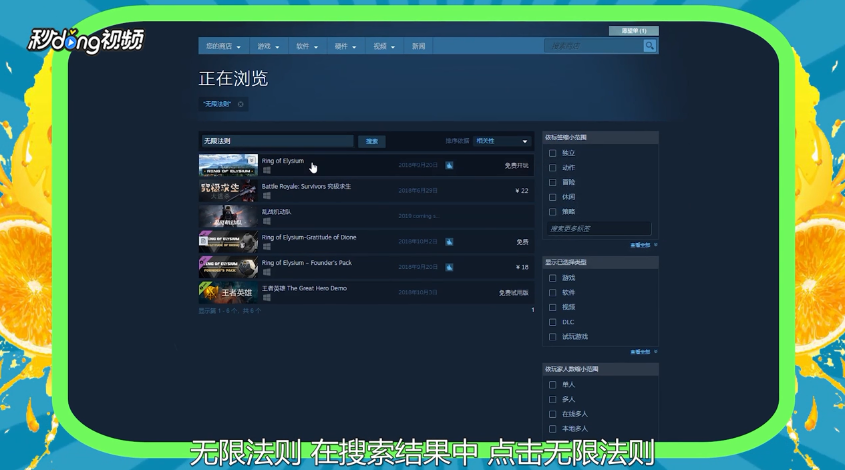Open the 乱战机动队 search result
Image resolution: width=845 pixels, height=470 pixels.
pos(276,212)
